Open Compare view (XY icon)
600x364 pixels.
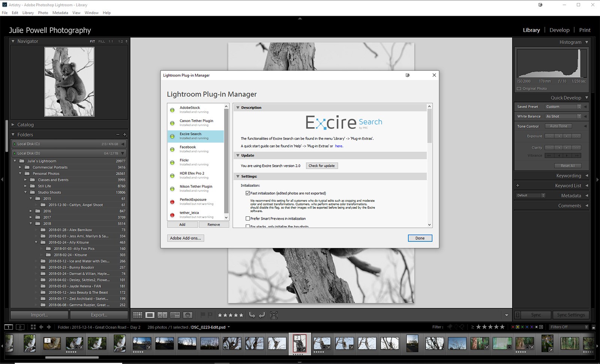coord(162,315)
